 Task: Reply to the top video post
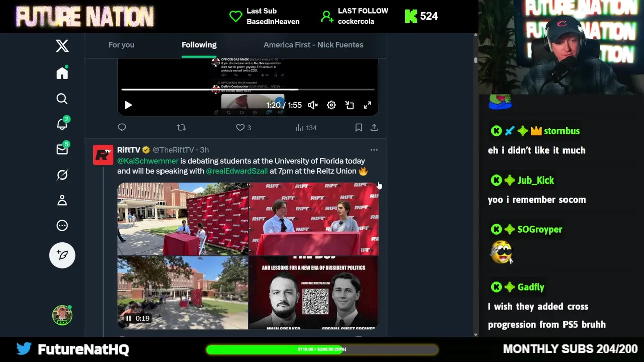(x=122, y=127)
